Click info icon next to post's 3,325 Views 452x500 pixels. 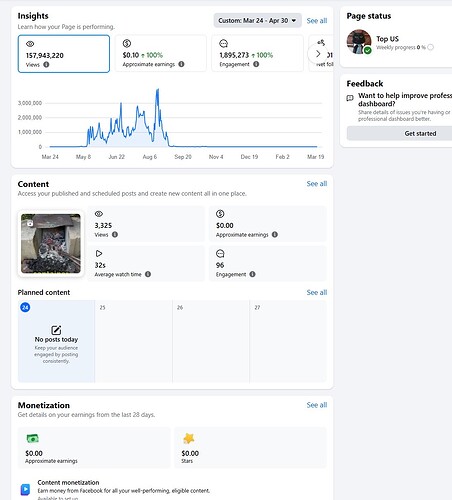click(x=115, y=234)
